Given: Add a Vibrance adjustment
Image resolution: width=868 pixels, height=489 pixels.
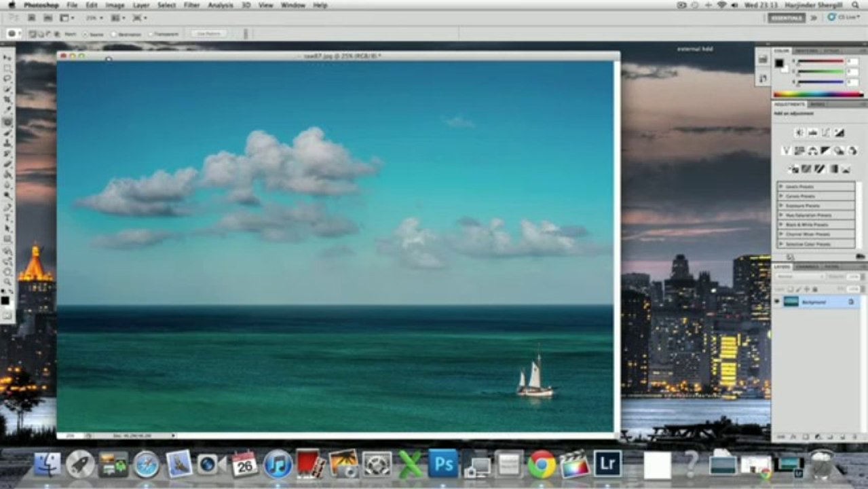Looking at the screenshot, I should pyautogui.click(x=787, y=150).
